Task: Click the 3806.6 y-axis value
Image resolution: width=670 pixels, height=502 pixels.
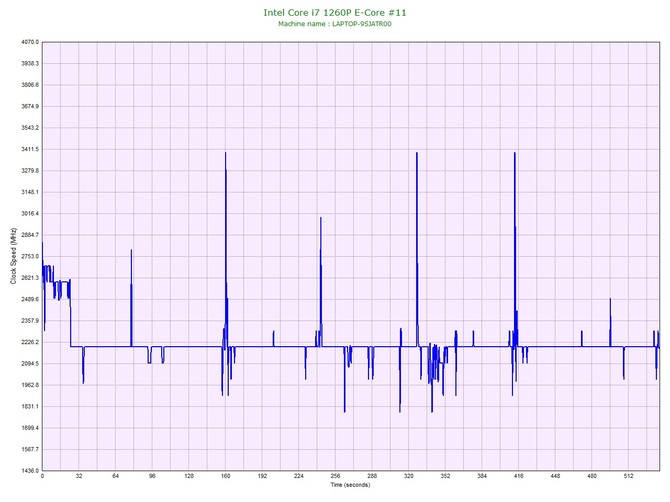Action: tap(30, 85)
